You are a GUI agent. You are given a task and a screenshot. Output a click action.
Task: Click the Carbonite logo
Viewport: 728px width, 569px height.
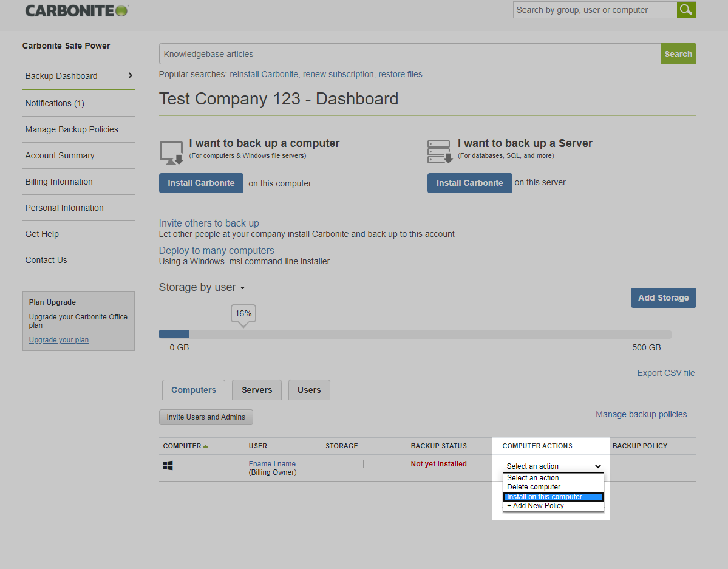(x=77, y=10)
